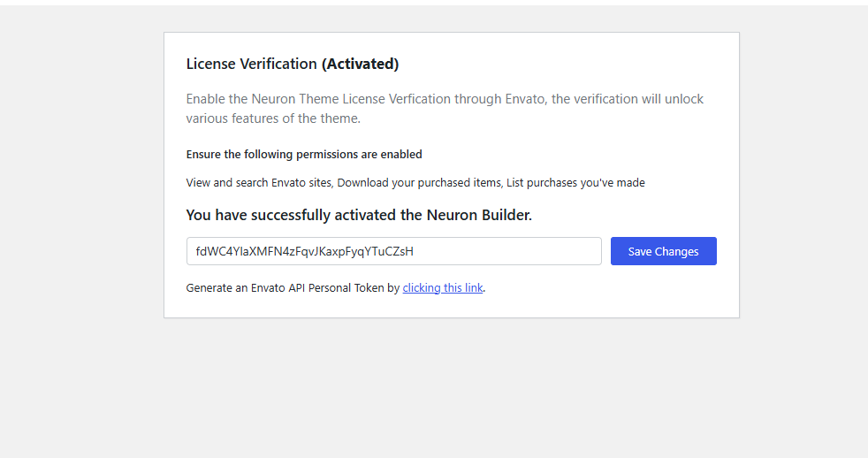Click the Save Changes button

point(663,251)
